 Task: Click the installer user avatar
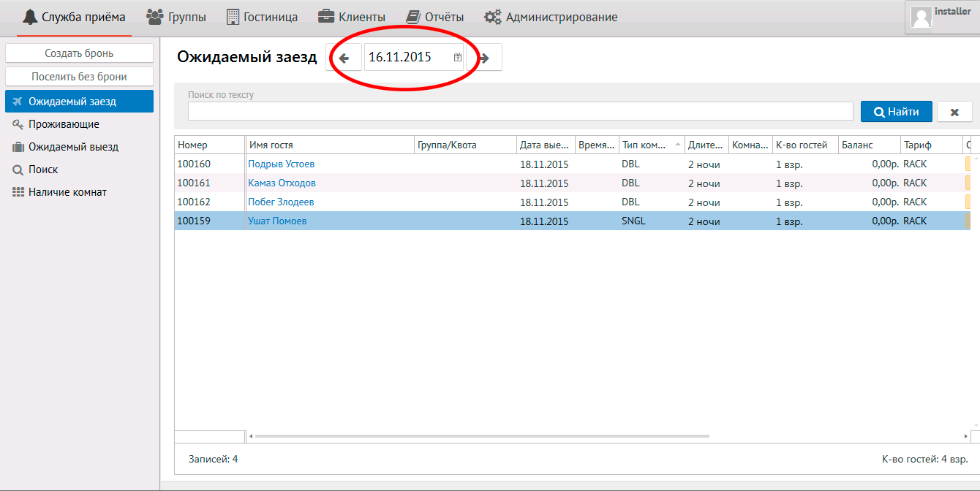coord(921,18)
